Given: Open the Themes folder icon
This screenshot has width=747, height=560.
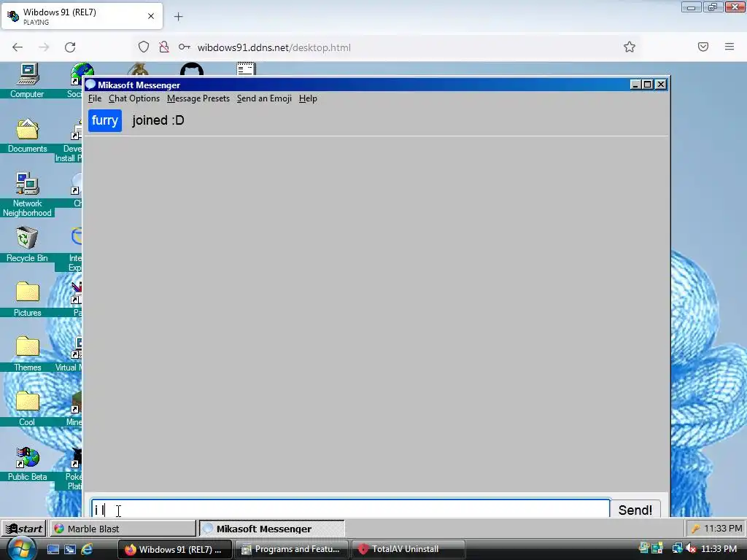Looking at the screenshot, I should pyautogui.click(x=27, y=354).
